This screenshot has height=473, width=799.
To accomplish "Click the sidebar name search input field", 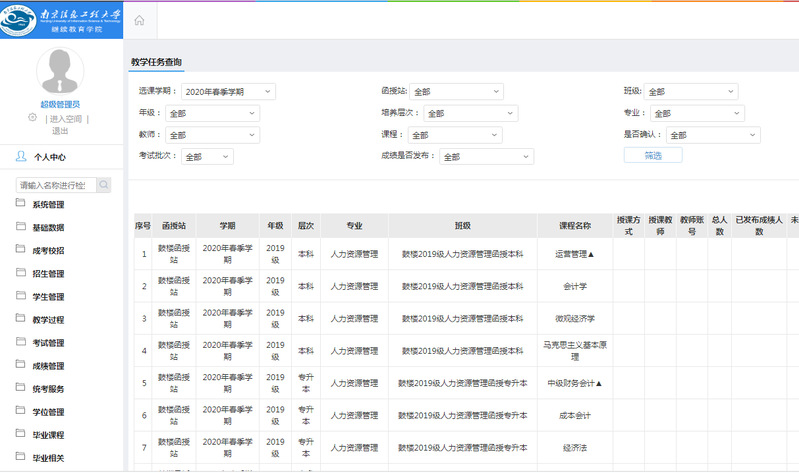I will [x=56, y=185].
